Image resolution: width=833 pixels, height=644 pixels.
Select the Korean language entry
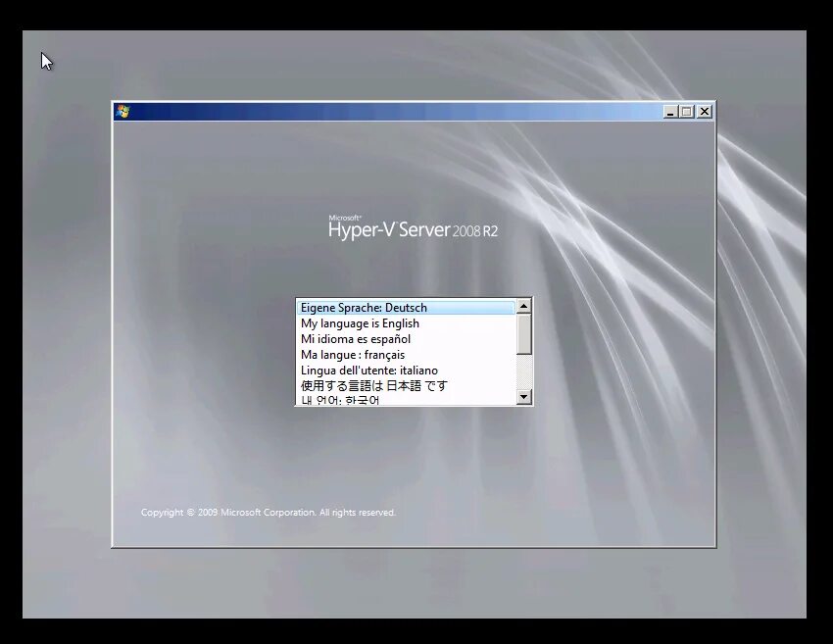[406, 400]
